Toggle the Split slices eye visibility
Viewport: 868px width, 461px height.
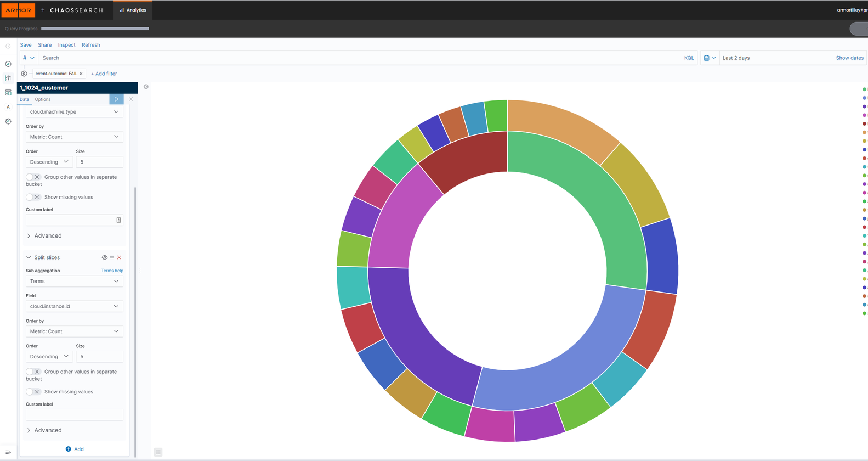click(104, 257)
